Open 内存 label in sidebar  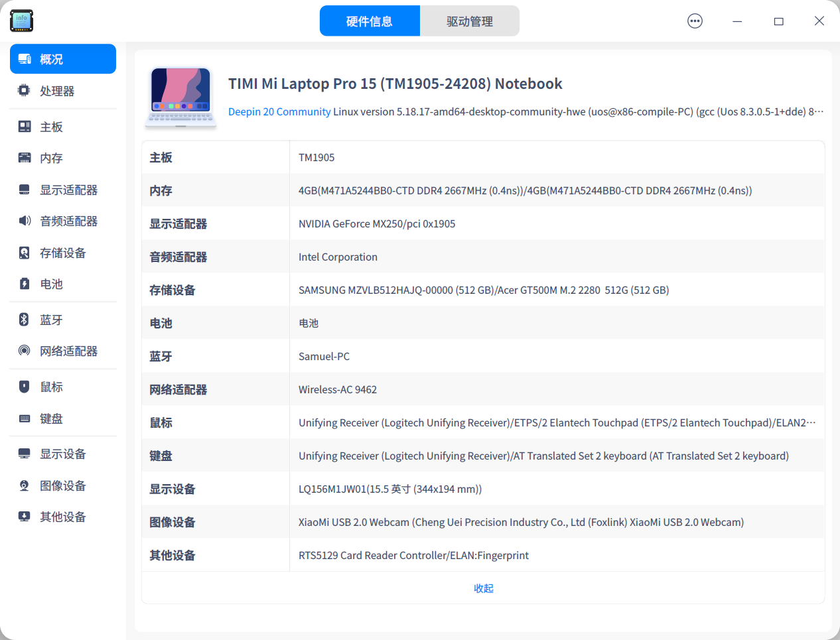pos(51,158)
